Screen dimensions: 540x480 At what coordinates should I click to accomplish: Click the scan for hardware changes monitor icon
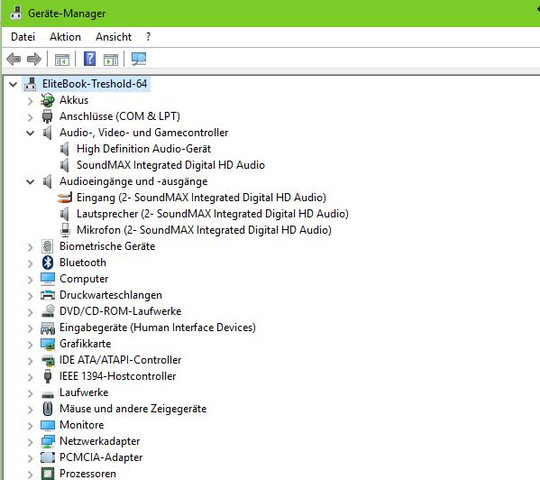[139, 59]
